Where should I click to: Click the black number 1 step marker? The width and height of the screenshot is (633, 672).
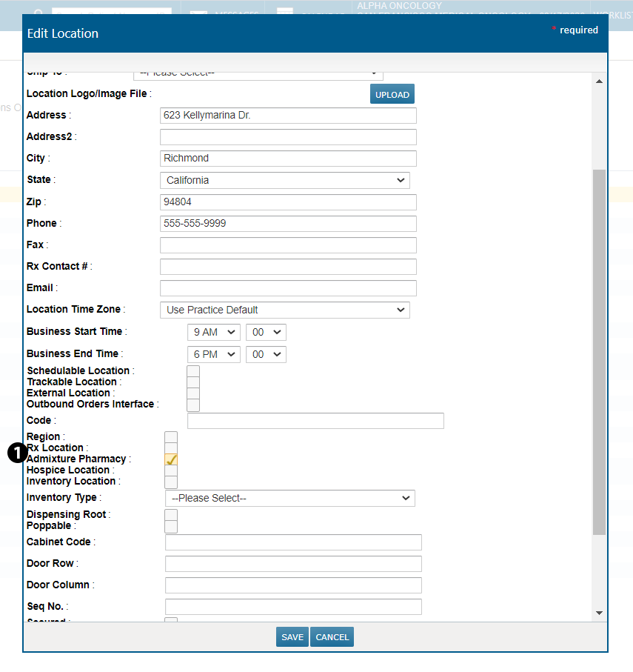[16, 453]
